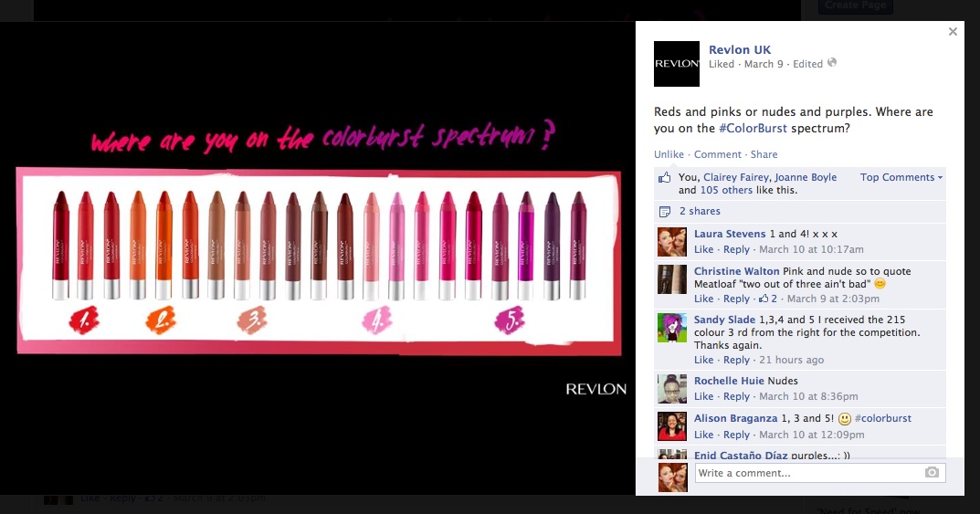Screen dimensions: 980x514
Task: Click the 21 hours ago timestamp
Action: [x=791, y=360]
